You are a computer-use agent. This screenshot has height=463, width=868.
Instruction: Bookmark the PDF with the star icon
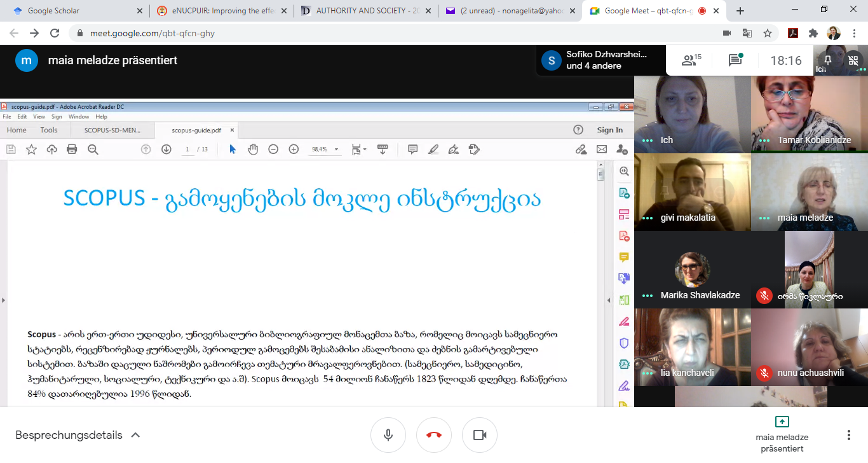point(31,149)
